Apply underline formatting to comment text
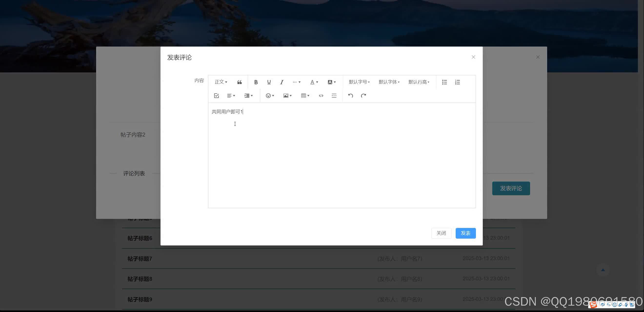The height and width of the screenshot is (312, 644). [x=269, y=82]
